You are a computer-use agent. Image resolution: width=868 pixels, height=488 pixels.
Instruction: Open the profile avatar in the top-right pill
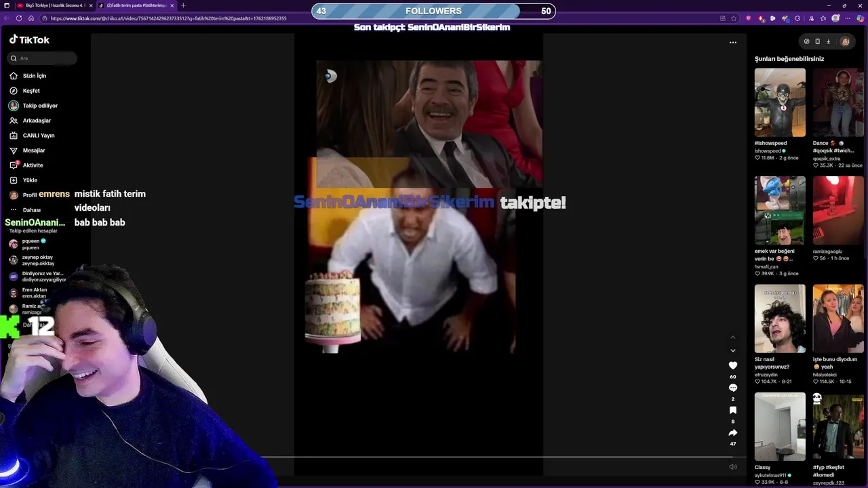(845, 41)
